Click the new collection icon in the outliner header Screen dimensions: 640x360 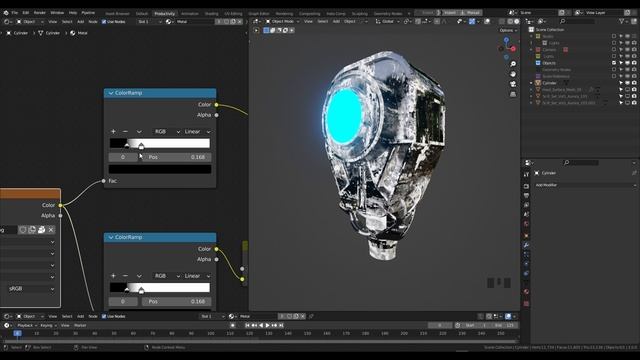click(x=634, y=21)
